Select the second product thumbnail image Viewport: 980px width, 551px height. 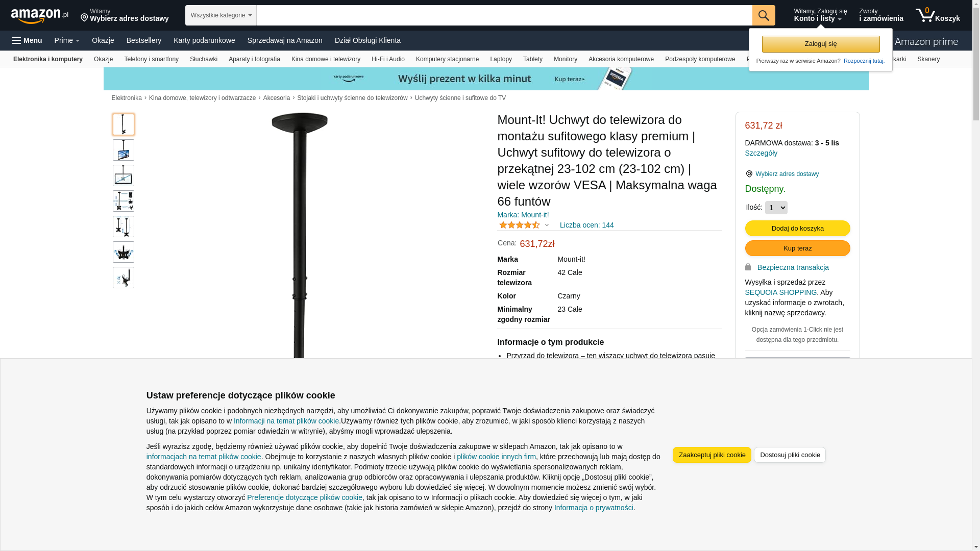point(124,150)
